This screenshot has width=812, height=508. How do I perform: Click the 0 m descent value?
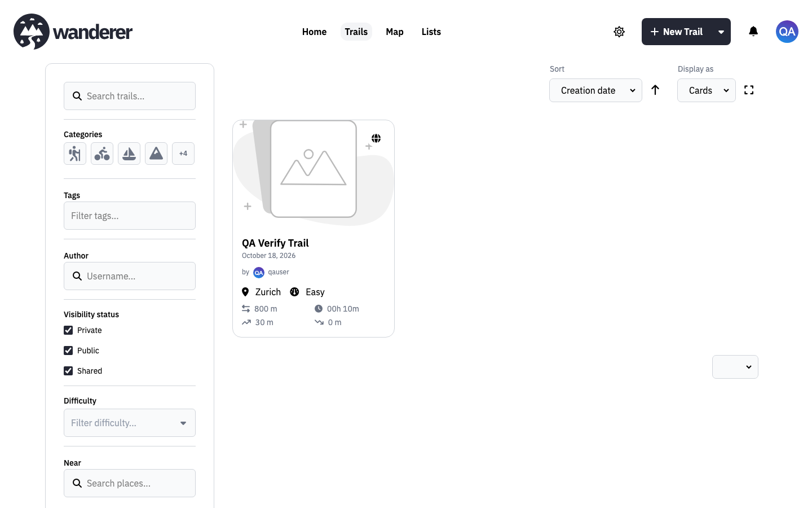pos(334,322)
